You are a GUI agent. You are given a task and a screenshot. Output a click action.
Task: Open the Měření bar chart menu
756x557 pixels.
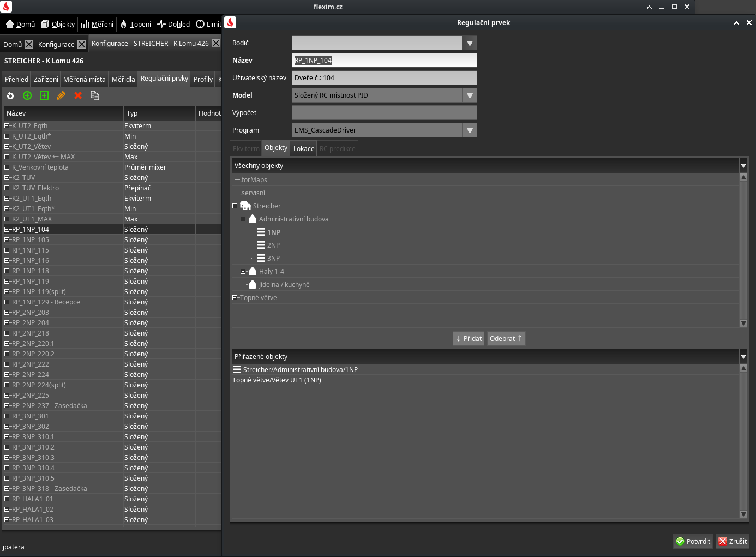point(97,24)
